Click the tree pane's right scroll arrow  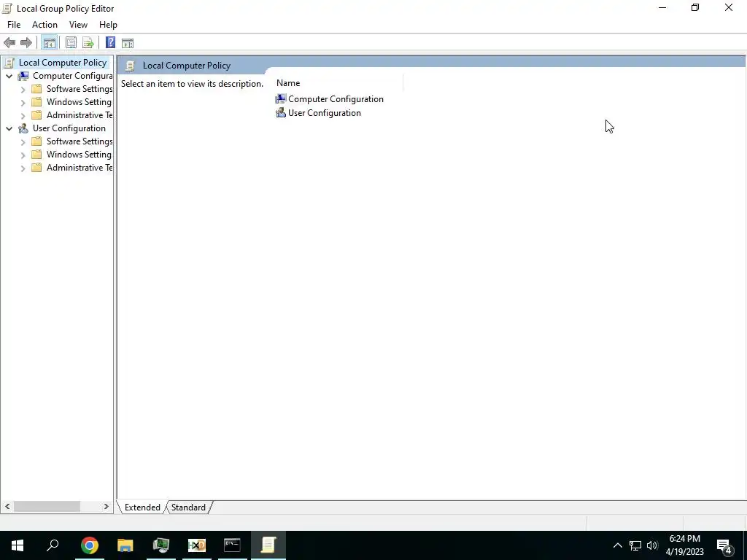click(107, 506)
